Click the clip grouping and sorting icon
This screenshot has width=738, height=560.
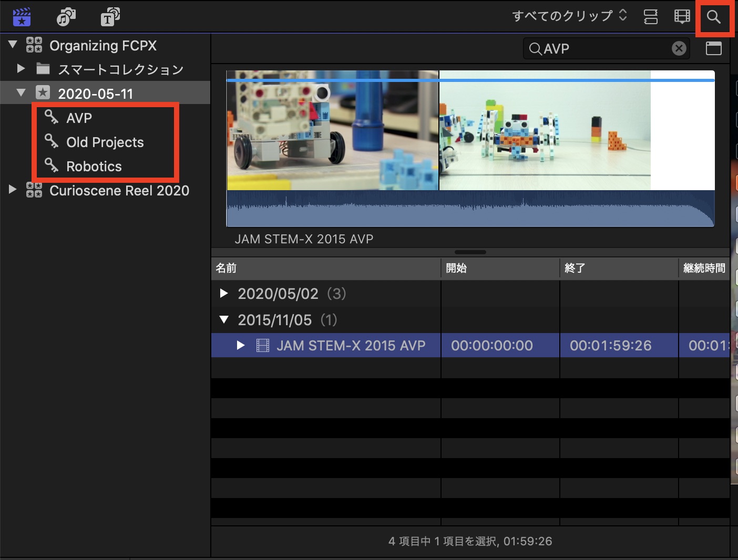(651, 17)
